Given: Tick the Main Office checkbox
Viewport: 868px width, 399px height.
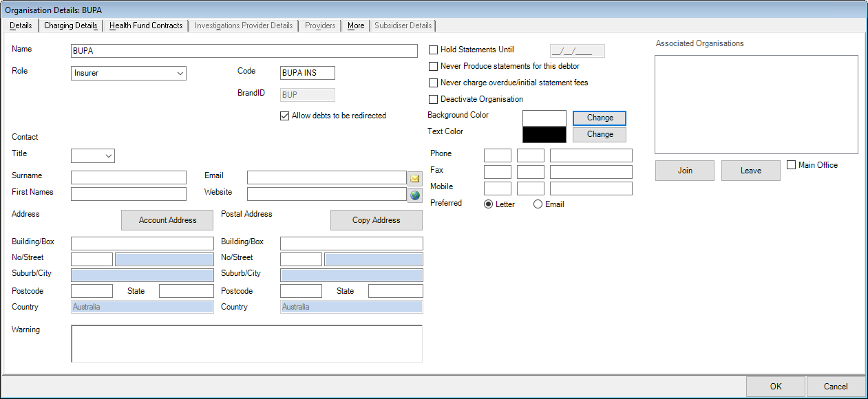Looking at the screenshot, I should (x=791, y=165).
